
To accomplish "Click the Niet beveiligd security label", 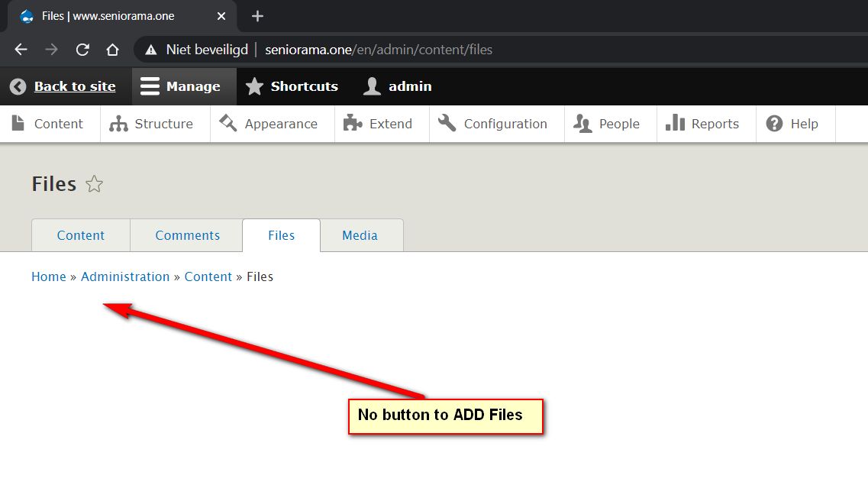I will click(x=207, y=50).
